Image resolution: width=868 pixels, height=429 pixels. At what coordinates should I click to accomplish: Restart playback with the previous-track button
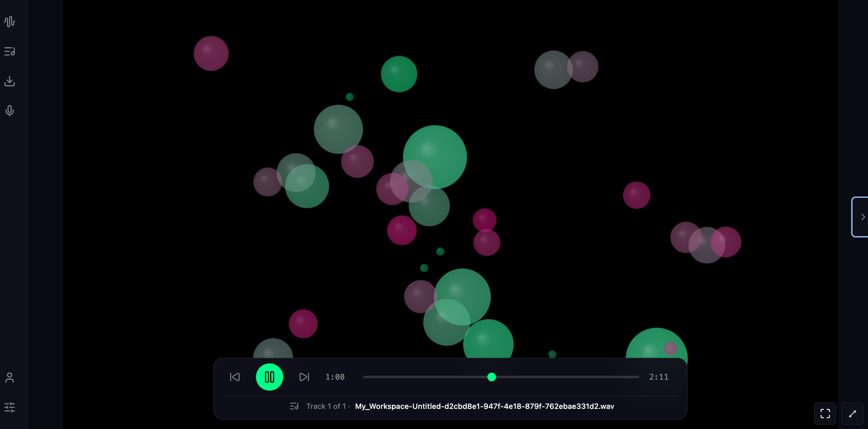[235, 377]
